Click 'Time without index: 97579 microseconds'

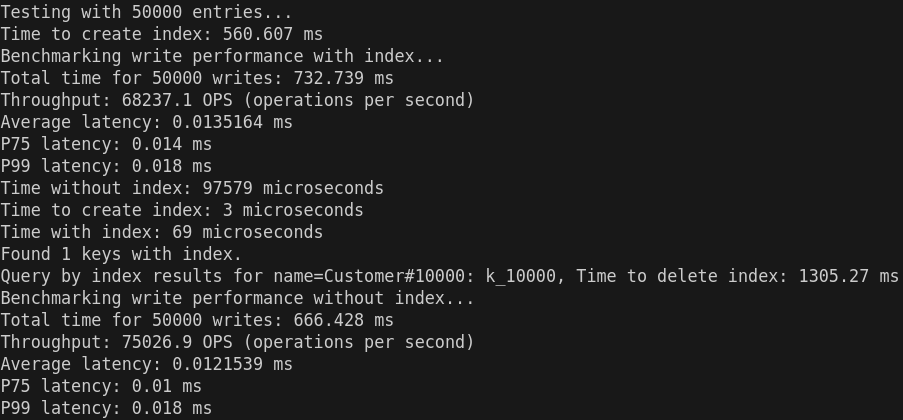point(192,188)
